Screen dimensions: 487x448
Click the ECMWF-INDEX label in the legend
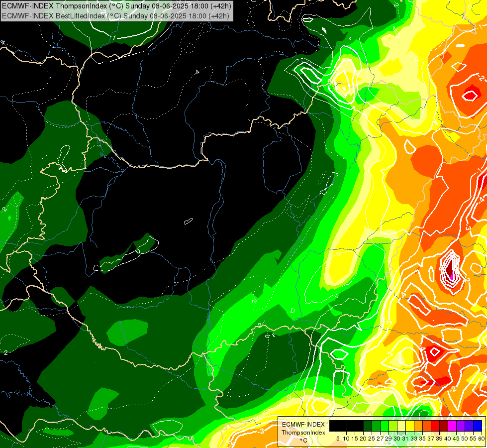tap(303, 425)
